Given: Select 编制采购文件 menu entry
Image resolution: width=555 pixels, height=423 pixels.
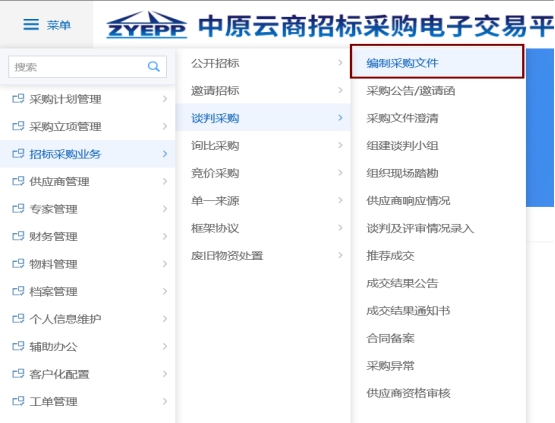Looking at the screenshot, I should [437, 62].
